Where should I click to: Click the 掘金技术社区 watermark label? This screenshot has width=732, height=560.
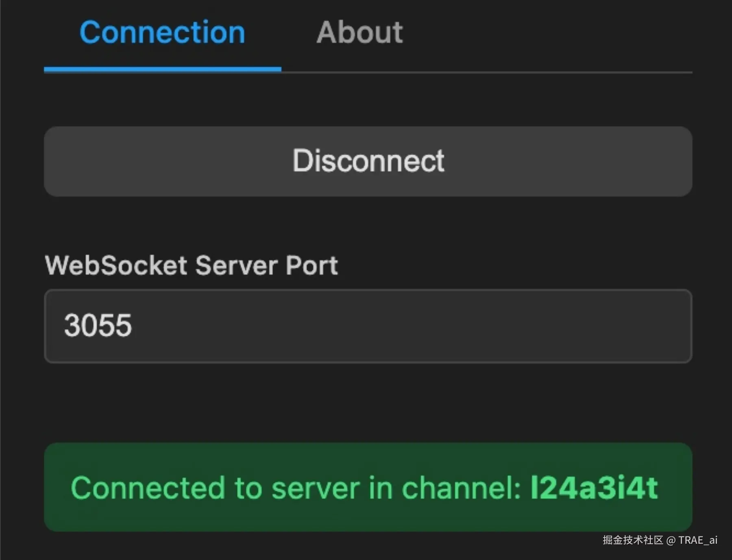click(633, 540)
